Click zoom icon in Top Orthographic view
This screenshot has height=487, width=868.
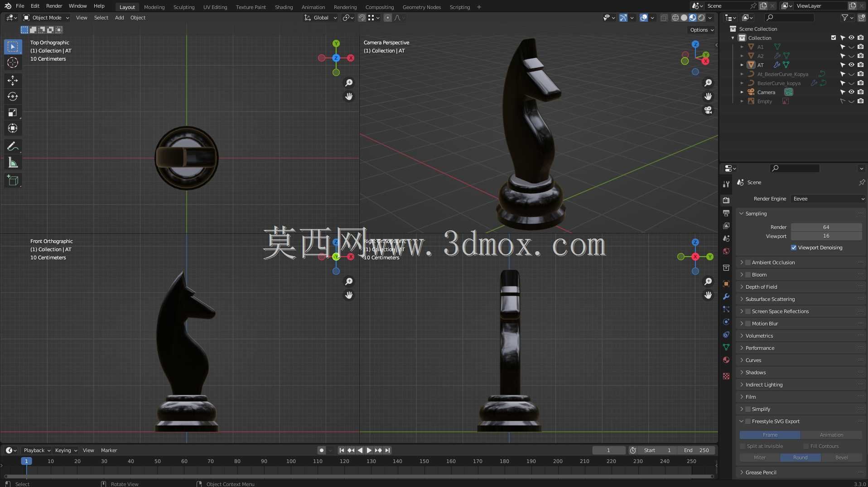coord(349,83)
